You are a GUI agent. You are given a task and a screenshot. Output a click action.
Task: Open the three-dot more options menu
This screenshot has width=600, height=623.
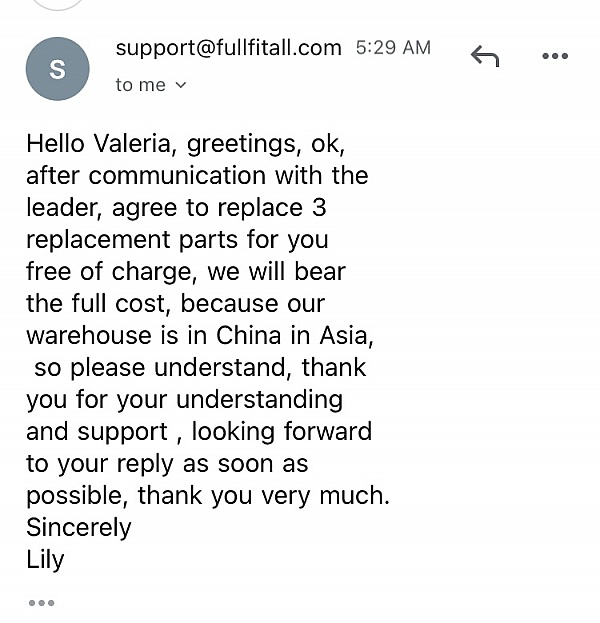coord(554,56)
